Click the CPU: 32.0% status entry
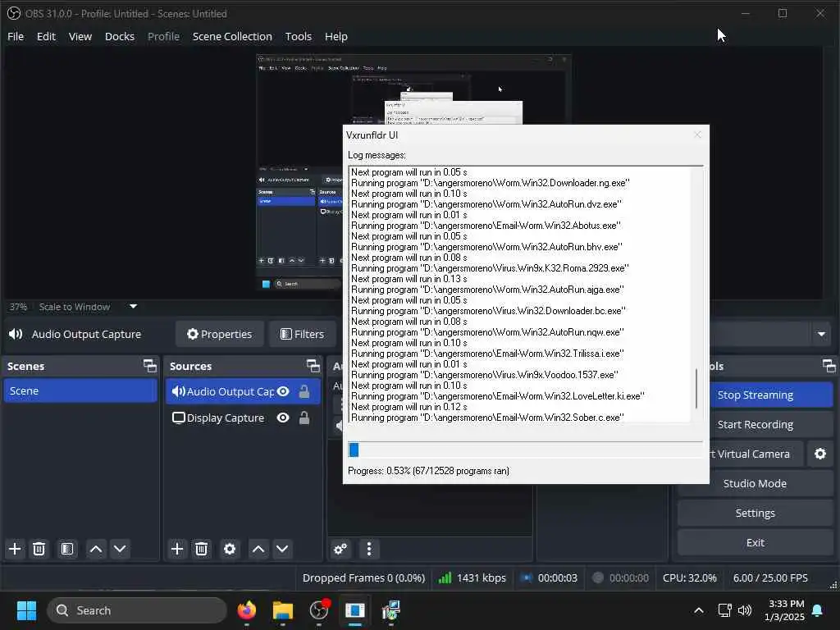Viewport: 840px width, 630px height. click(689, 578)
